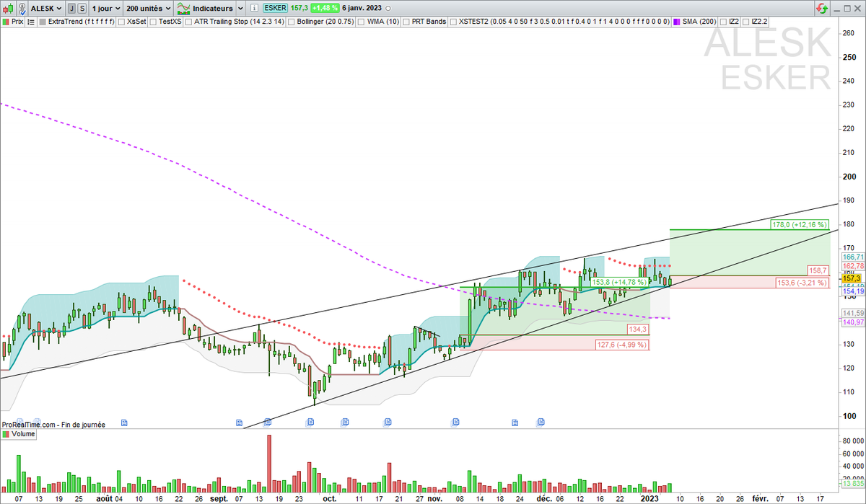Viewport: 866px width, 504px height.
Task: Open the indicator list icon after Prix
Action: point(31,22)
